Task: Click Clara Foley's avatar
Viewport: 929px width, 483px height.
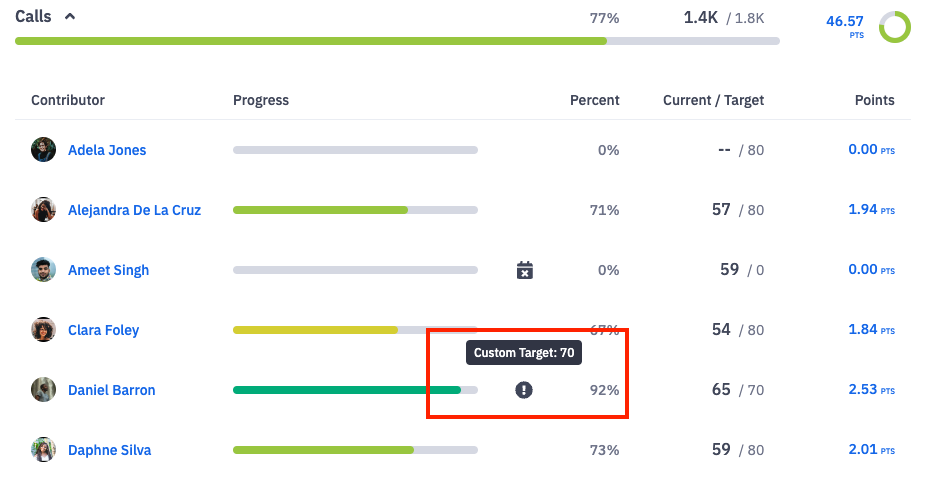Action: point(43,330)
